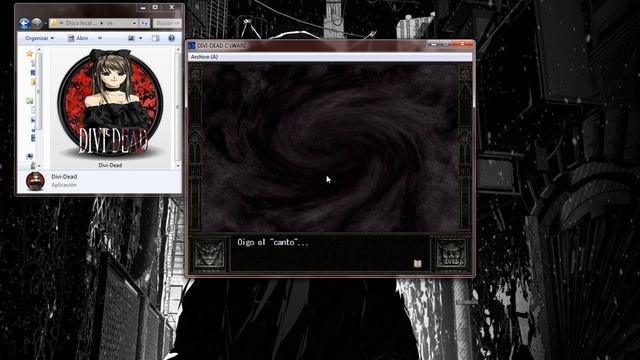Click Abrir in the Explorer toolbar
640x360 pixels.
[78, 38]
